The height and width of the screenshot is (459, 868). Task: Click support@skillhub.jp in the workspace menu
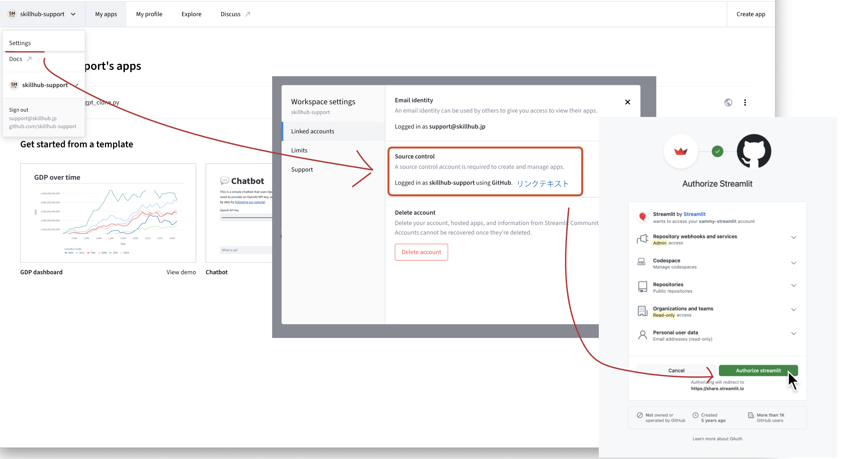click(x=33, y=118)
